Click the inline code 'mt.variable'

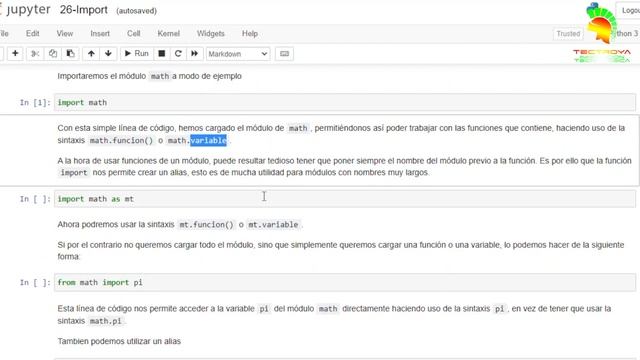coord(273,224)
